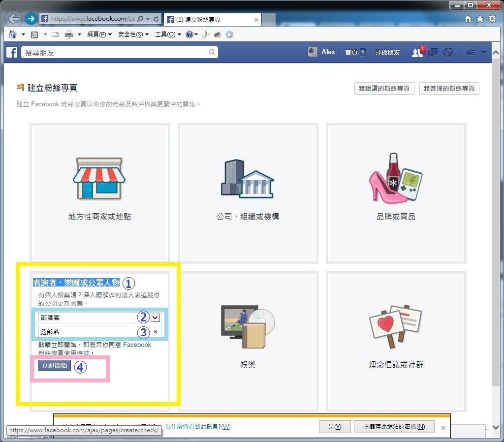The image size is (504, 442).
Task: Click the 搜尋朋友 search field
Action: (114, 52)
